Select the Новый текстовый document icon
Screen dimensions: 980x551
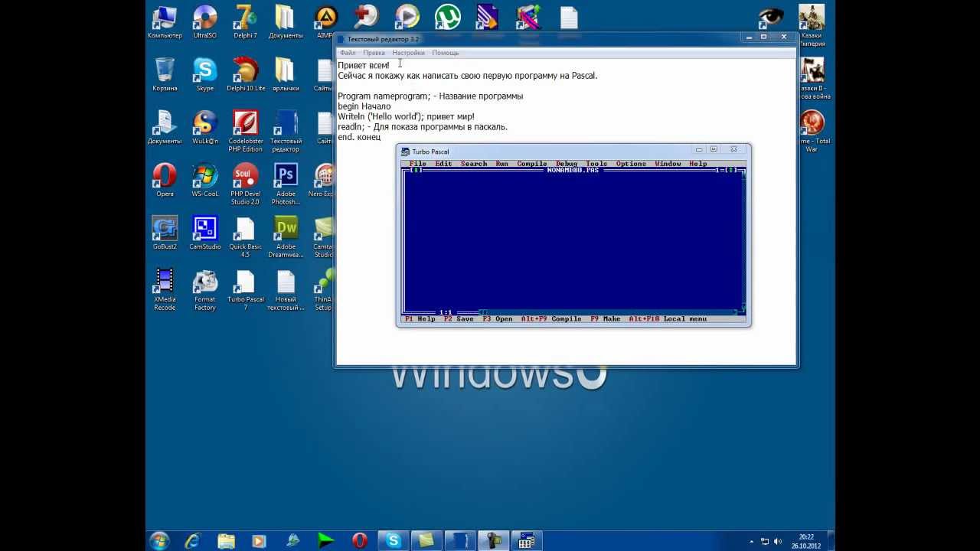click(286, 289)
